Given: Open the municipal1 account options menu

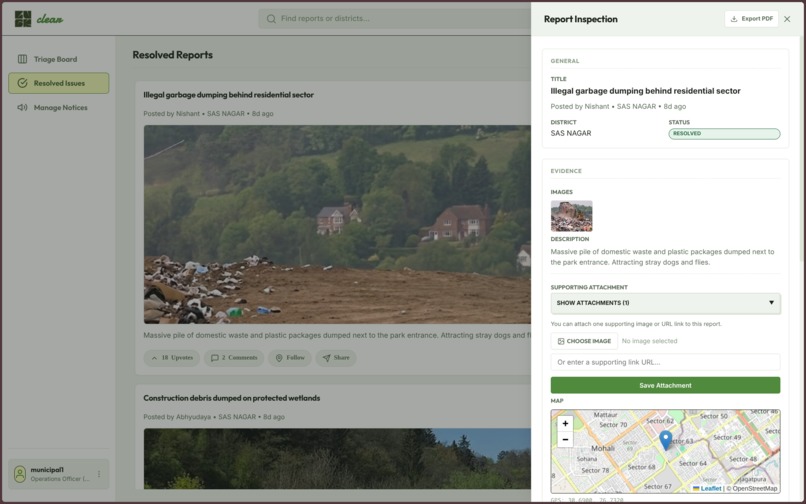Looking at the screenshot, I should click(99, 474).
